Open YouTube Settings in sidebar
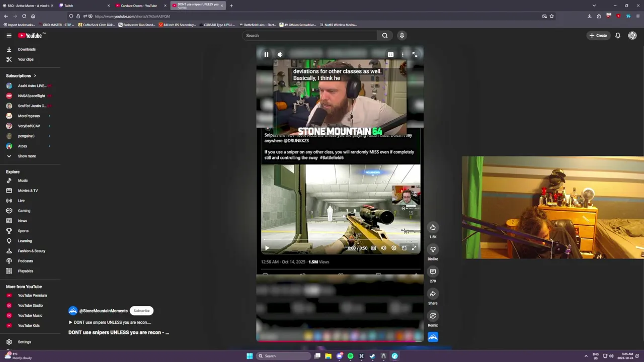Viewport: 644px width, 362px height. click(x=24, y=342)
